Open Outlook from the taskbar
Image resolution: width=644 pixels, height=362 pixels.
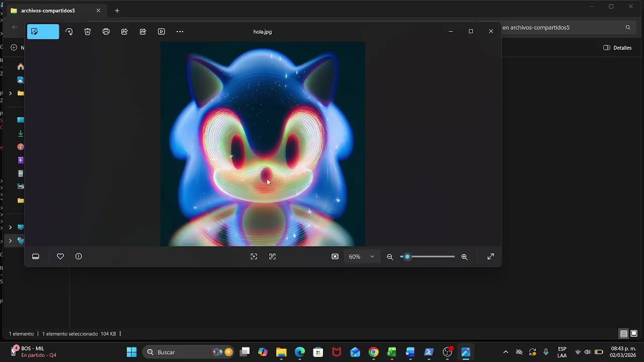pos(355,352)
